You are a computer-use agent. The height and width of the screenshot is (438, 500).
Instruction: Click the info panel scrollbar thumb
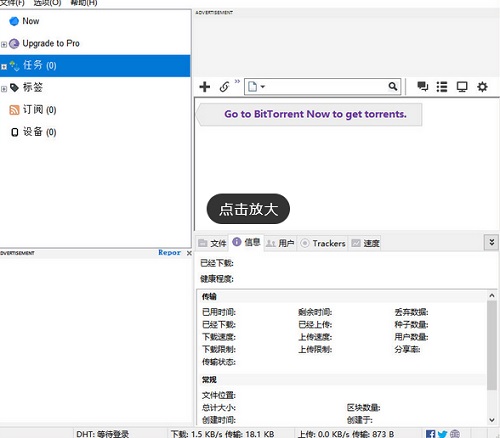[492, 345]
